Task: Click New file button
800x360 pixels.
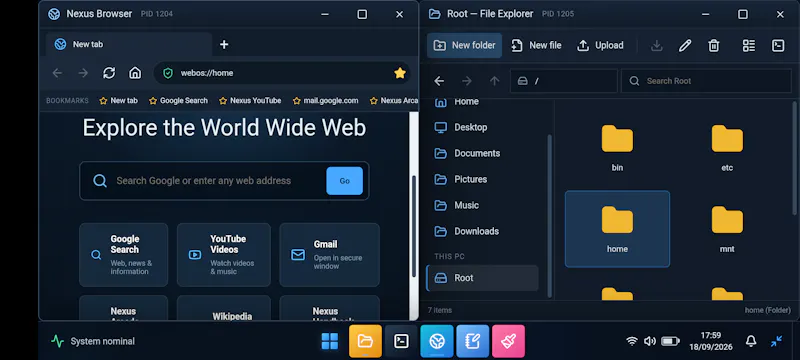Action: (x=536, y=45)
